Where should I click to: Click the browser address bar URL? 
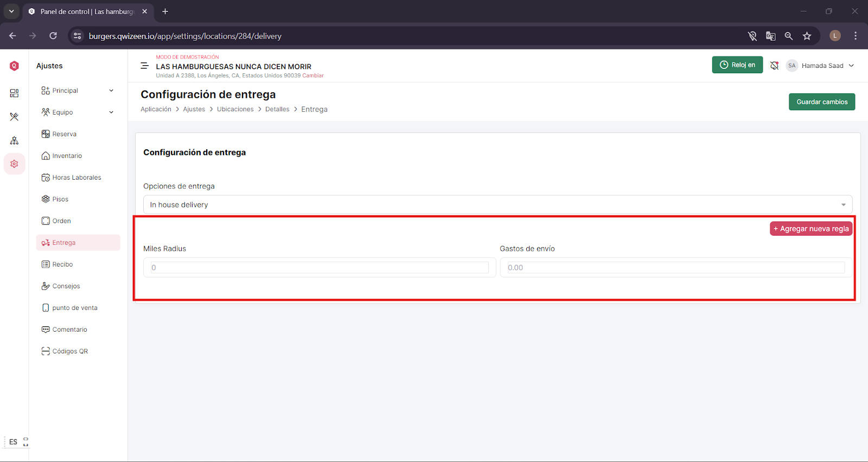pos(185,36)
